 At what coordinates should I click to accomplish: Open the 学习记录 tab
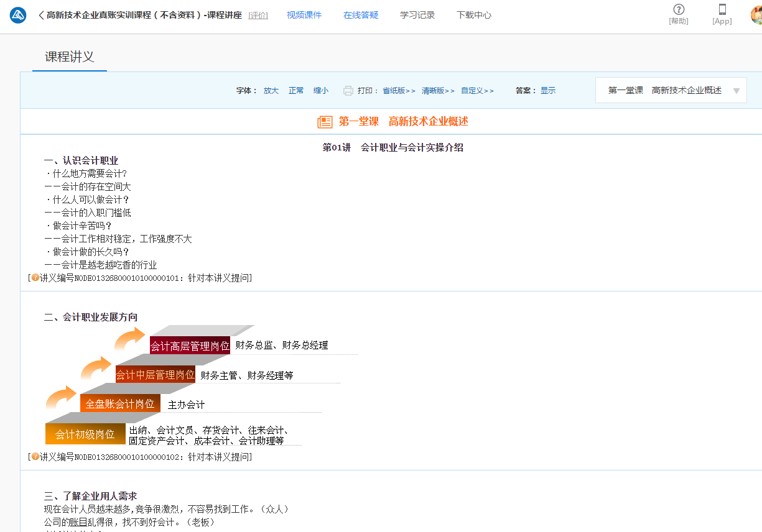coord(417,15)
